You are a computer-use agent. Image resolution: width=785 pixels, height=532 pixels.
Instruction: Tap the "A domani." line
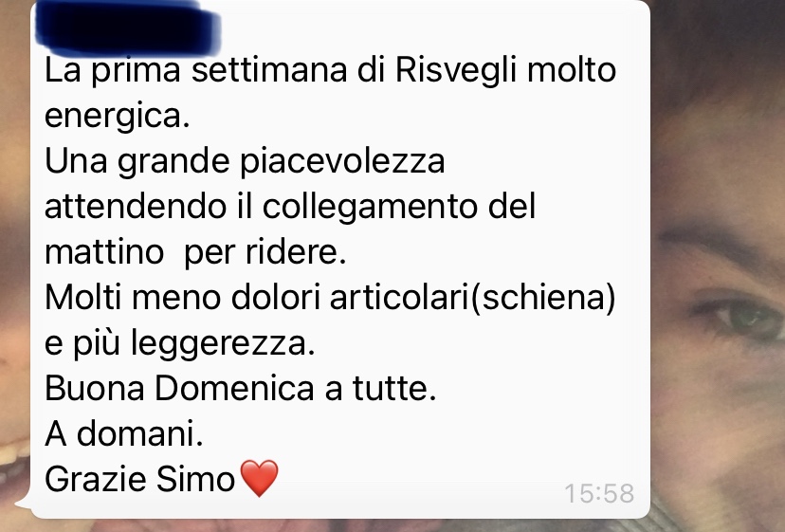[123, 433]
